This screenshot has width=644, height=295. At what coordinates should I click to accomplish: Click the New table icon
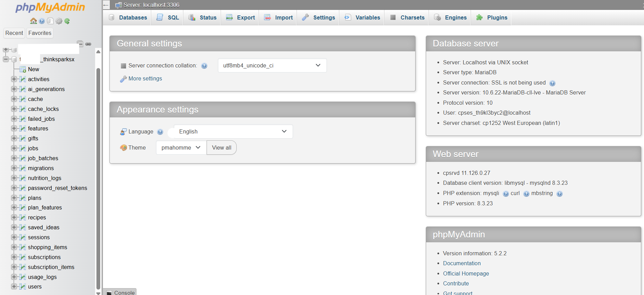(x=23, y=69)
